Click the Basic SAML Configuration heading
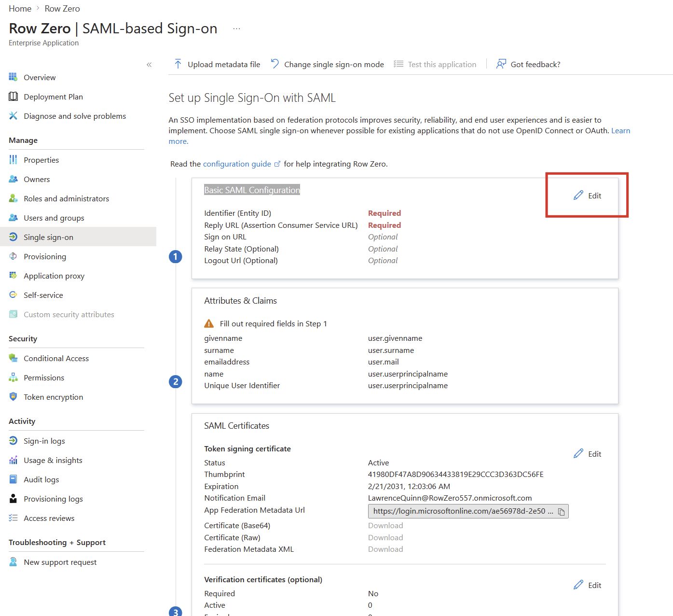Image resolution: width=673 pixels, height=616 pixels. click(252, 190)
